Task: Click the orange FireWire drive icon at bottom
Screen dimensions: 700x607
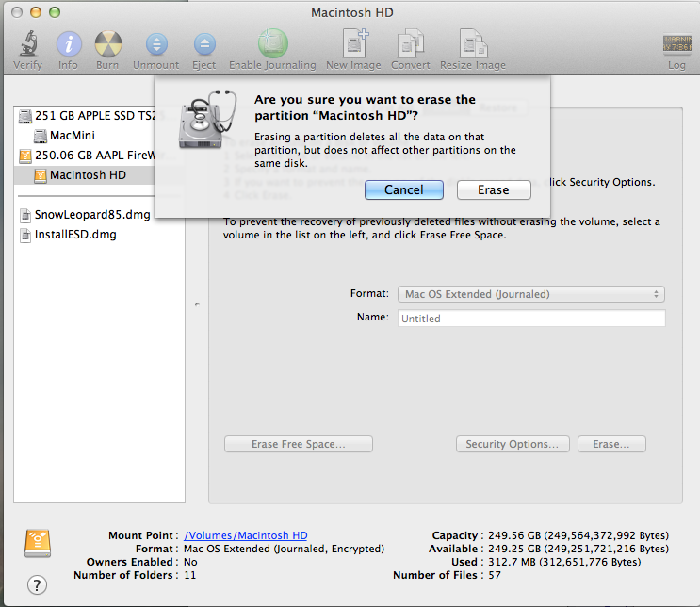Action: pos(38,543)
